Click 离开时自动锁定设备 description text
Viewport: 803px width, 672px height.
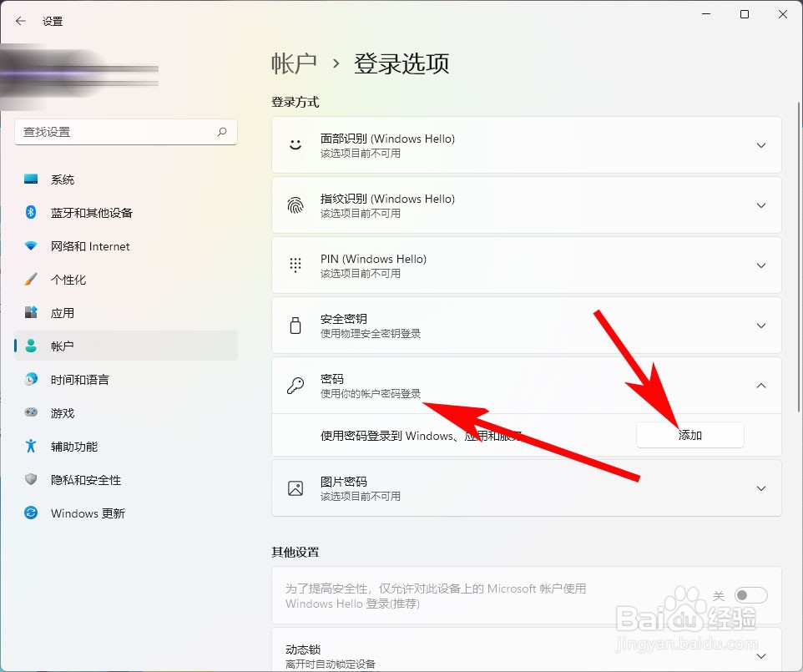pos(331,664)
